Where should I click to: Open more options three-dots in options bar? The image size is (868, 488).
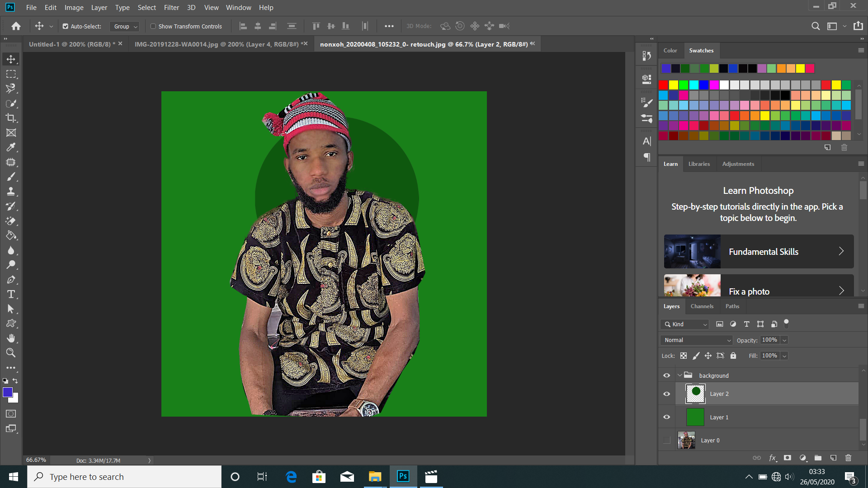pos(389,26)
